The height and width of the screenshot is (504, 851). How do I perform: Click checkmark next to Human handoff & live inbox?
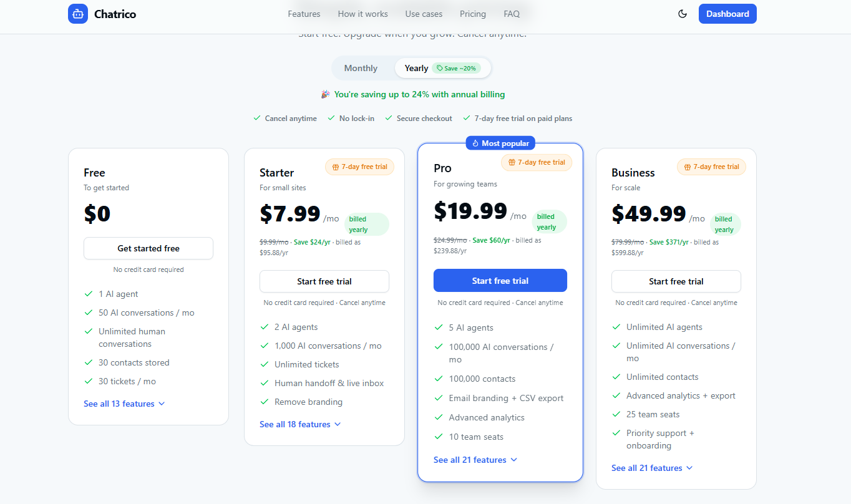265,383
